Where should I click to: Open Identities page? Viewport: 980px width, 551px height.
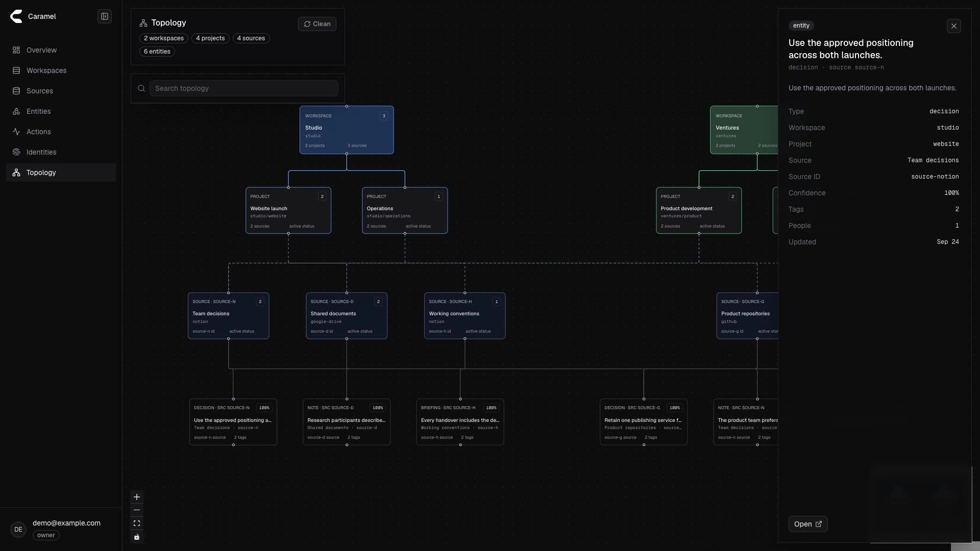point(61,152)
